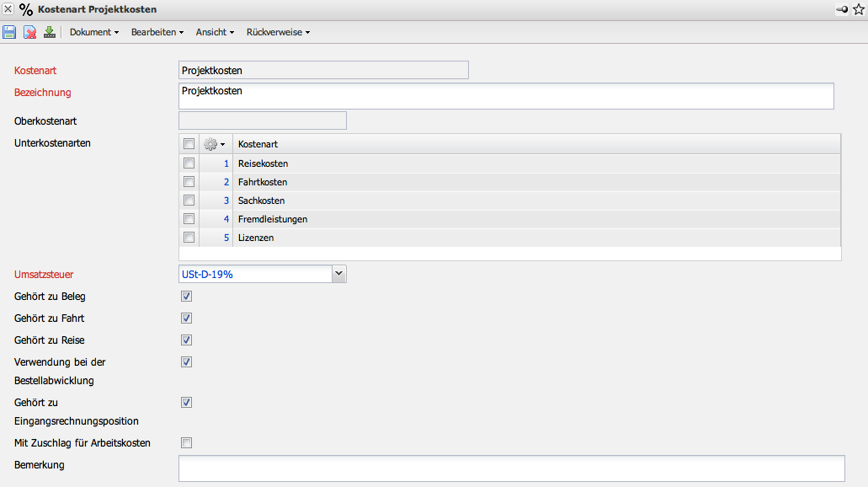Click the Lizenzen row number 5 link
The image size is (868, 487).
(226, 238)
